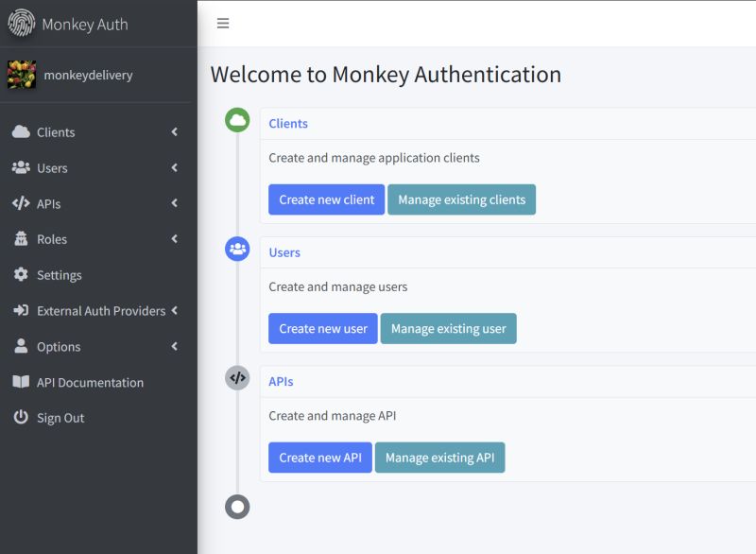
Task: Click the group icon beside Users in sidebar
Action: point(22,168)
